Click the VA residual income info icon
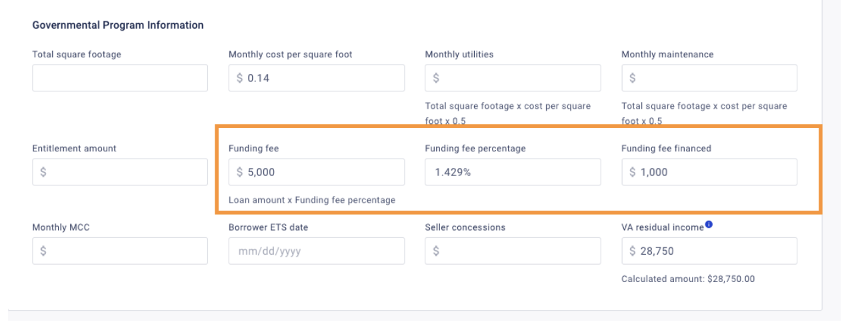The width and height of the screenshot is (868, 328). pyautogui.click(x=709, y=225)
